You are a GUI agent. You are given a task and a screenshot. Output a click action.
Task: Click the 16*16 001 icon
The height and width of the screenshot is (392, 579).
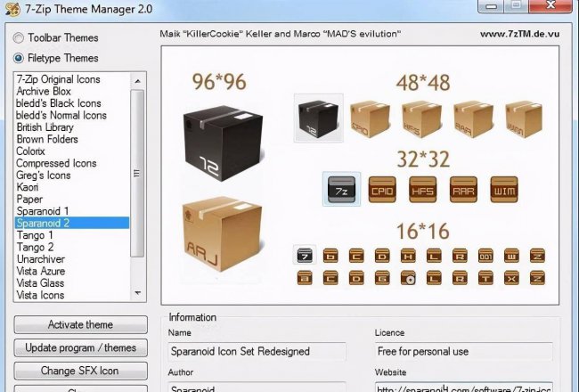tap(485, 256)
